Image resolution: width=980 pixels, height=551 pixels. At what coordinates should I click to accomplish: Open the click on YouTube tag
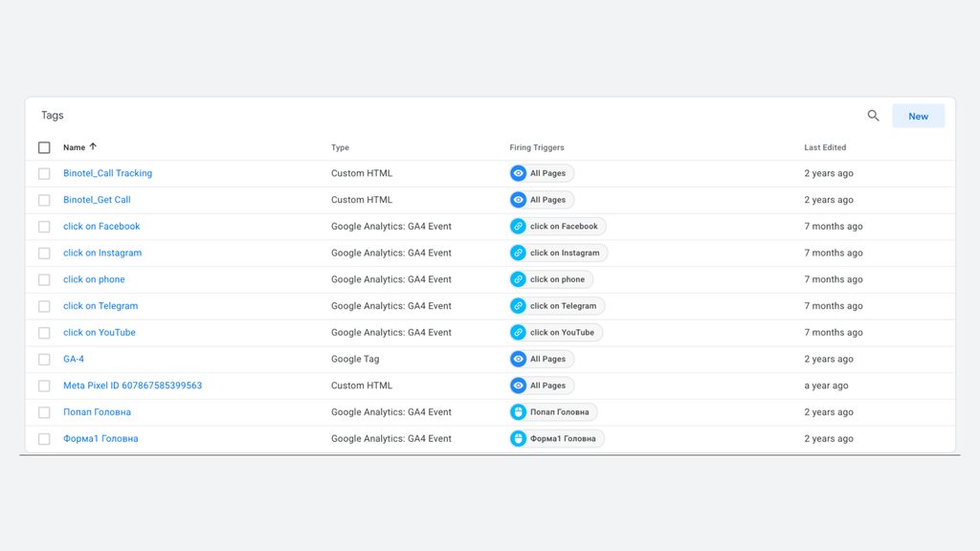point(100,332)
